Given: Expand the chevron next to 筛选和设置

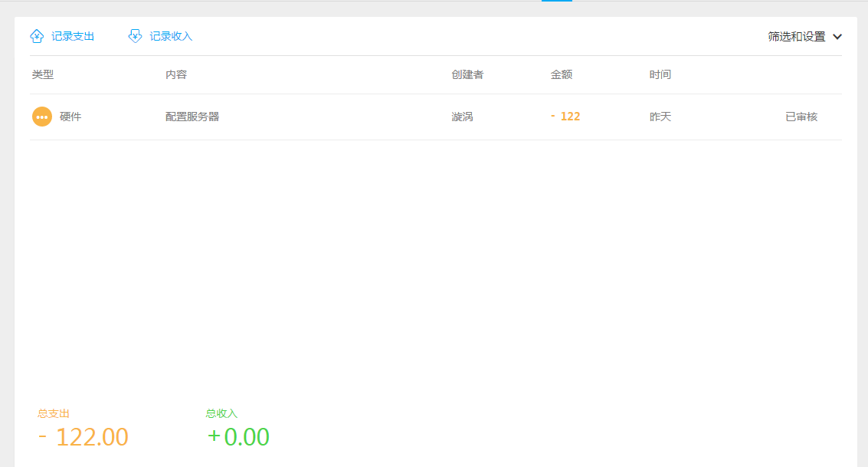Looking at the screenshot, I should click(x=837, y=36).
